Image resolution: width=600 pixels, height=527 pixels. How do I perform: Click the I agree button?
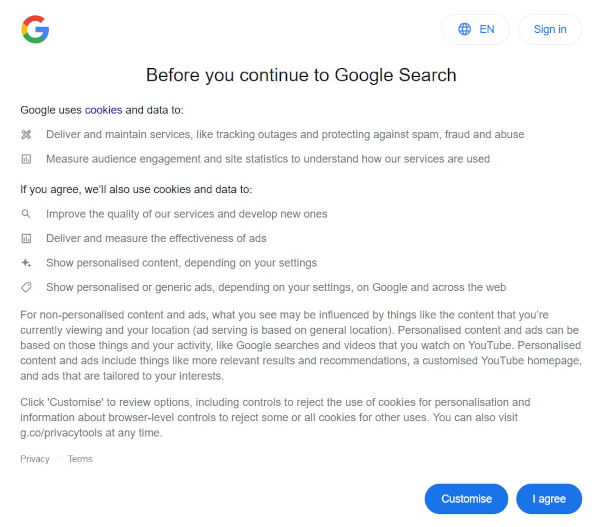[549, 499]
